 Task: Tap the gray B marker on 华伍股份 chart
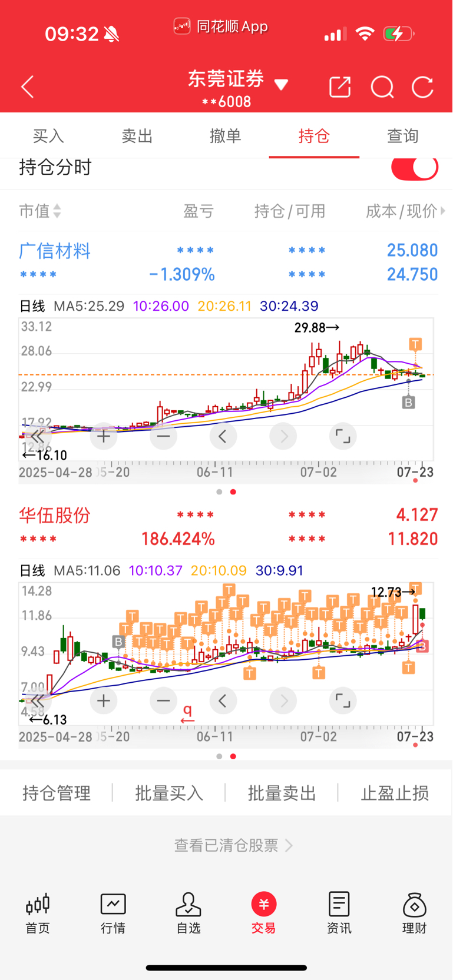click(118, 642)
